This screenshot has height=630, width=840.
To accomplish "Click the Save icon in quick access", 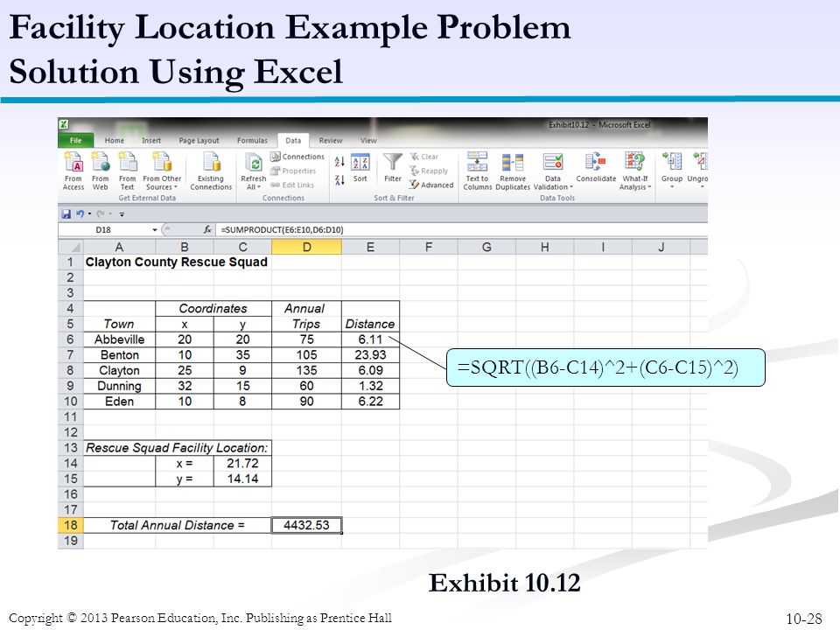I will (x=66, y=213).
